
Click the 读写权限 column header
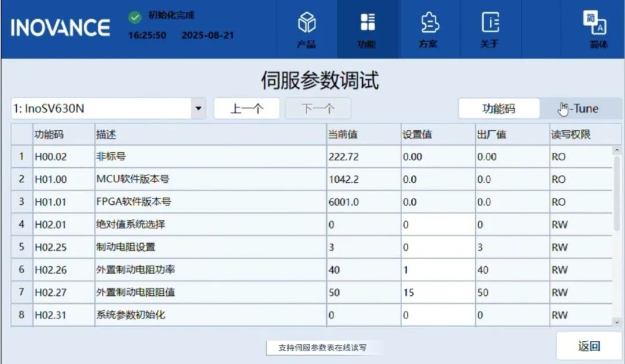point(585,134)
